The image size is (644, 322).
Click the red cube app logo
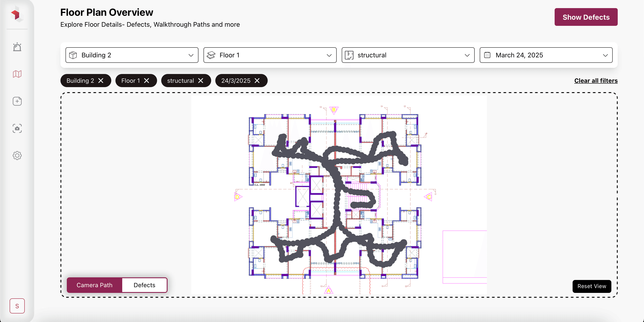coord(16,14)
